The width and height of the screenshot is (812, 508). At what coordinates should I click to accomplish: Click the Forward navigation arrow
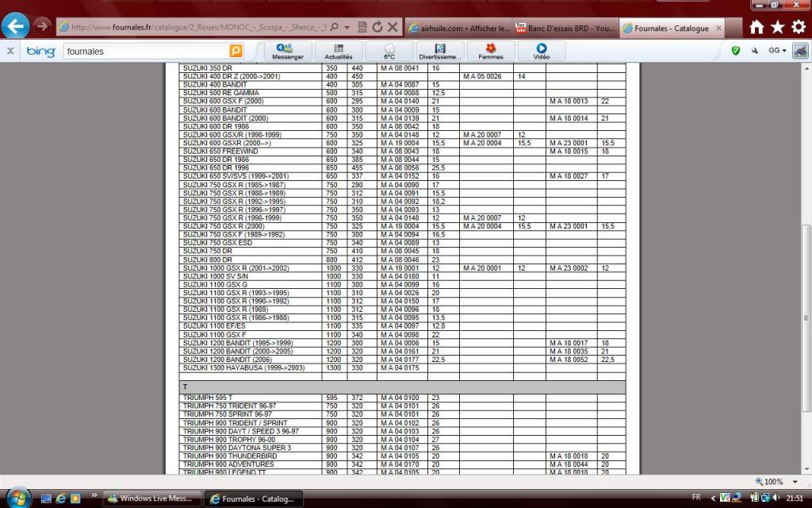click(43, 26)
